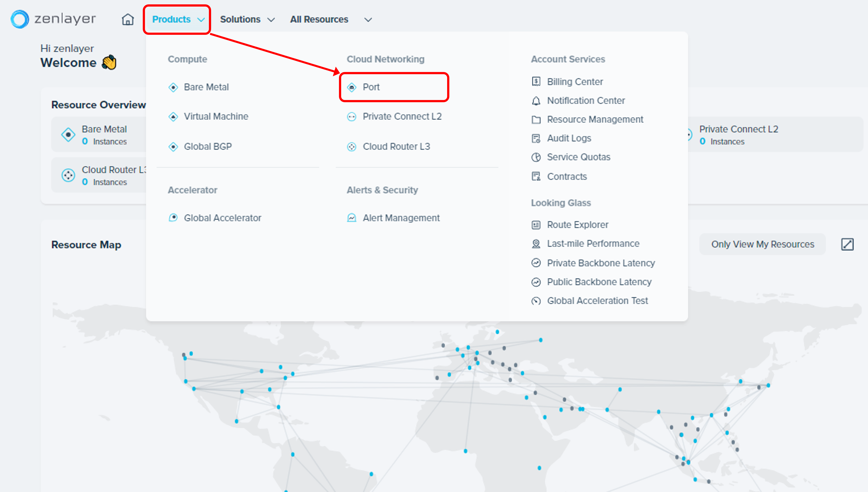Click the Port icon in Cloud Networking
This screenshot has width=868, height=492.
[x=351, y=87]
